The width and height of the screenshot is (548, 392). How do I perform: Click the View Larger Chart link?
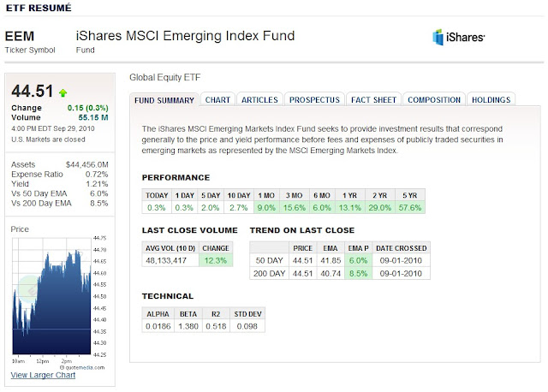point(44,376)
